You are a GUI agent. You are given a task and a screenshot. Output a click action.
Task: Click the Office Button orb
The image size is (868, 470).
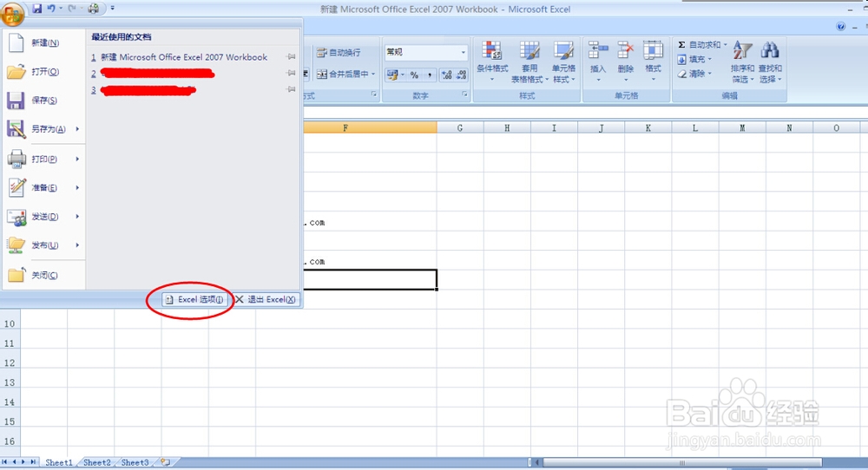tap(13, 13)
